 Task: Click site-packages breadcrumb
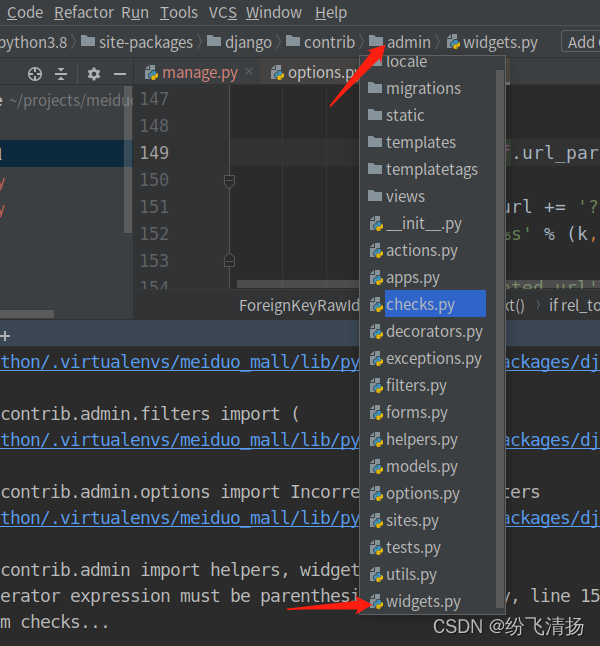137,42
